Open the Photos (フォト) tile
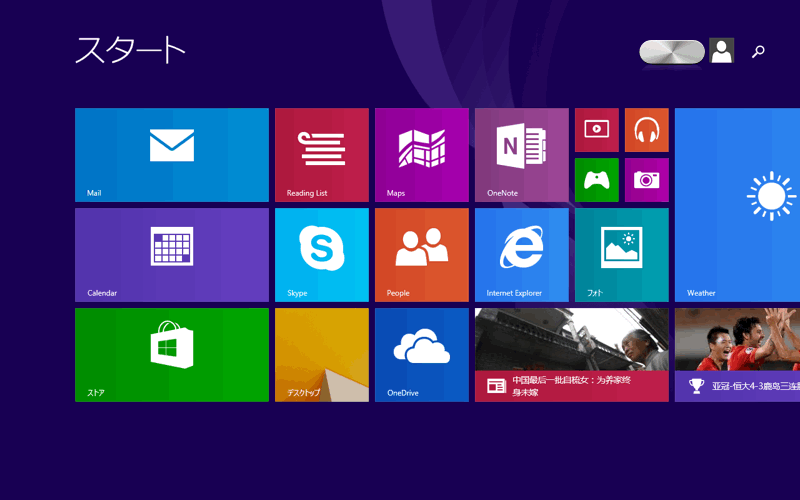Screen dimensions: 800x500 (x=621, y=255)
